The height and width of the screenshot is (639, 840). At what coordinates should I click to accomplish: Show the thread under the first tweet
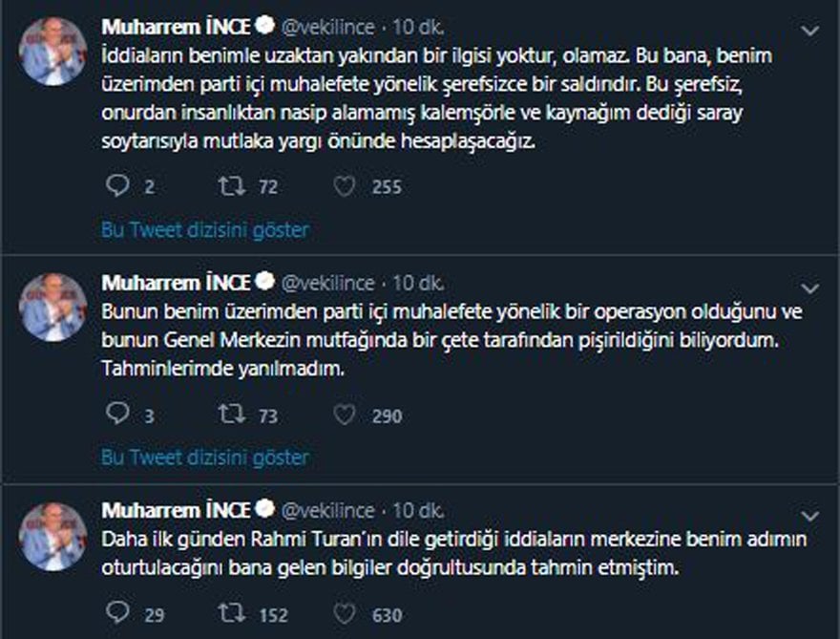pos(205,229)
